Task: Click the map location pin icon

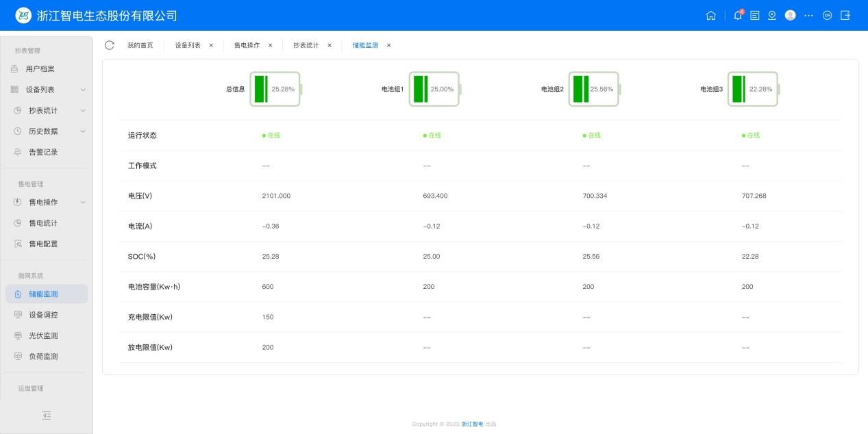Action: pos(772,16)
